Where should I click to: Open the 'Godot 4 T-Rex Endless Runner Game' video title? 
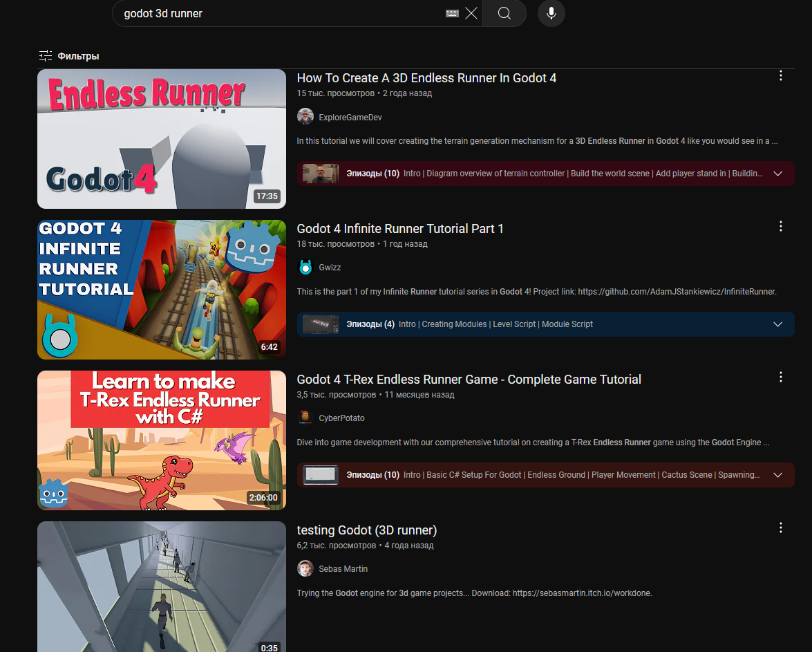coord(469,380)
